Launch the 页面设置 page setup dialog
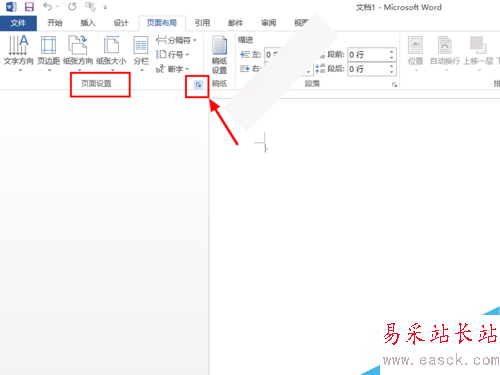500x375 pixels. pyautogui.click(x=198, y=85)
